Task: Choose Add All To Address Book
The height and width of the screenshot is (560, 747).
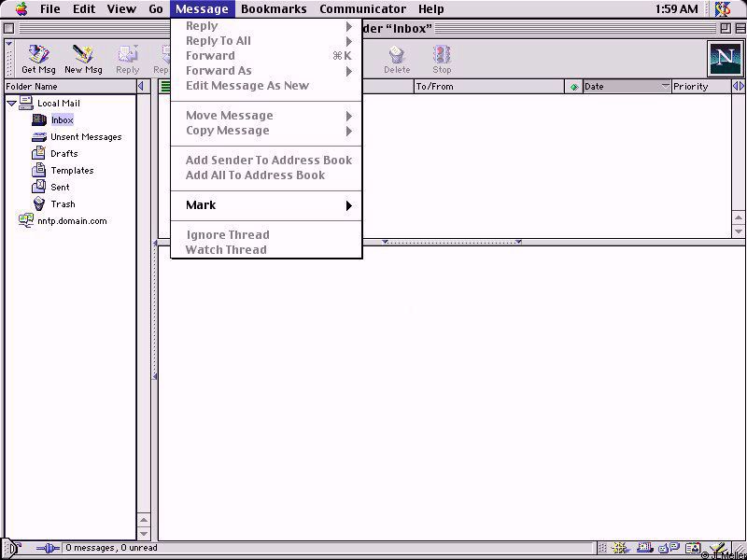Action: (266, 175)
